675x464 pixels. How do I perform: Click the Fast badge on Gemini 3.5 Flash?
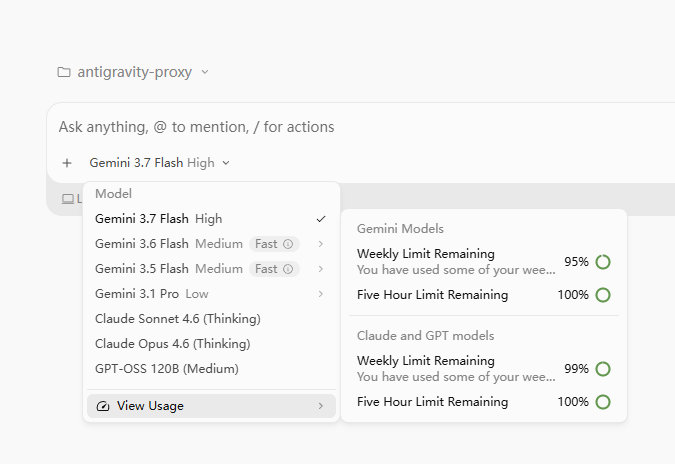pyautogui.click(x=274, y=269)
